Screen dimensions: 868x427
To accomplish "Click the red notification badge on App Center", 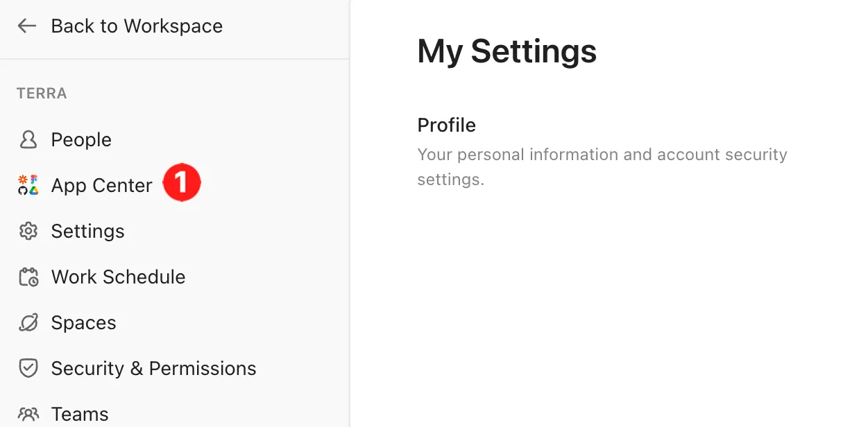I will (182, 182).
